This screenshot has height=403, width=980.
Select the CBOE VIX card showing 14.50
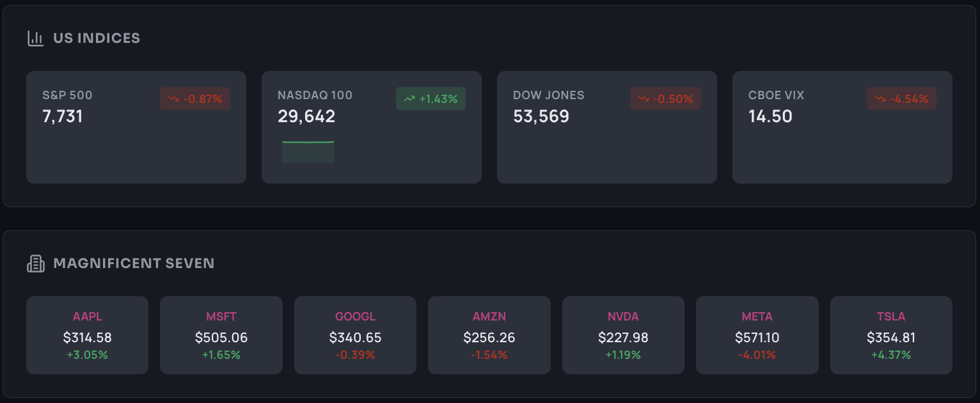(842, 127)
